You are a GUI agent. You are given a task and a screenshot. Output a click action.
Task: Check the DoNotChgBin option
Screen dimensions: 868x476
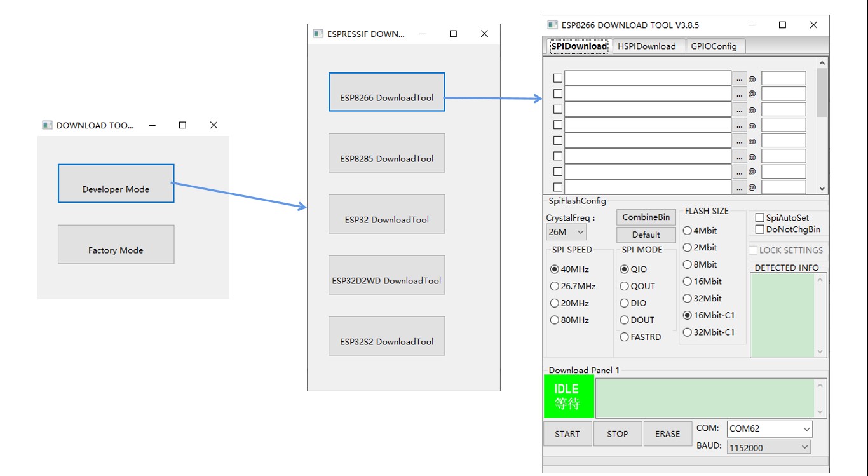pyautogui.click(x=760, y=229)
